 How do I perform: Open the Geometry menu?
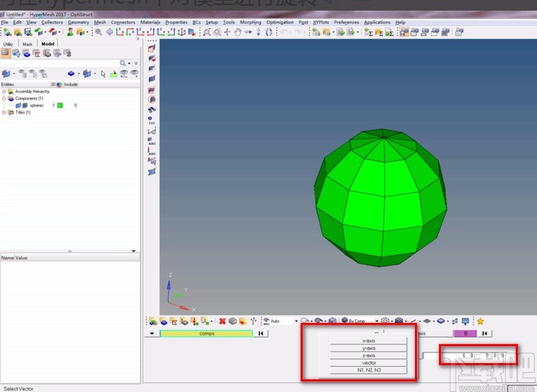[78, 23]
